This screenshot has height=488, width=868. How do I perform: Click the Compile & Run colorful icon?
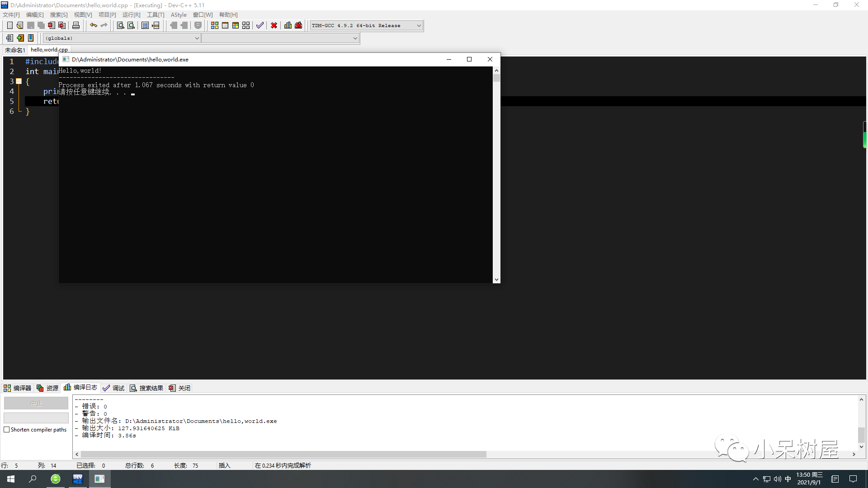pyautogui.click(x=236, y=25)
